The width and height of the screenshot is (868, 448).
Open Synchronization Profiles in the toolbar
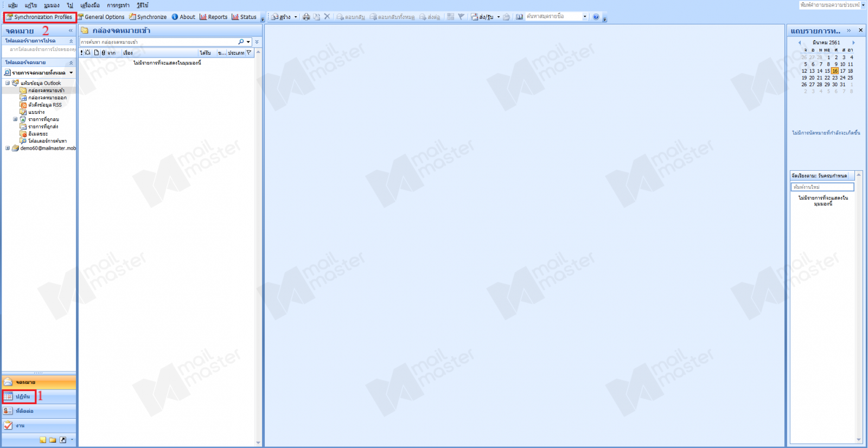[x=40, y=17]
